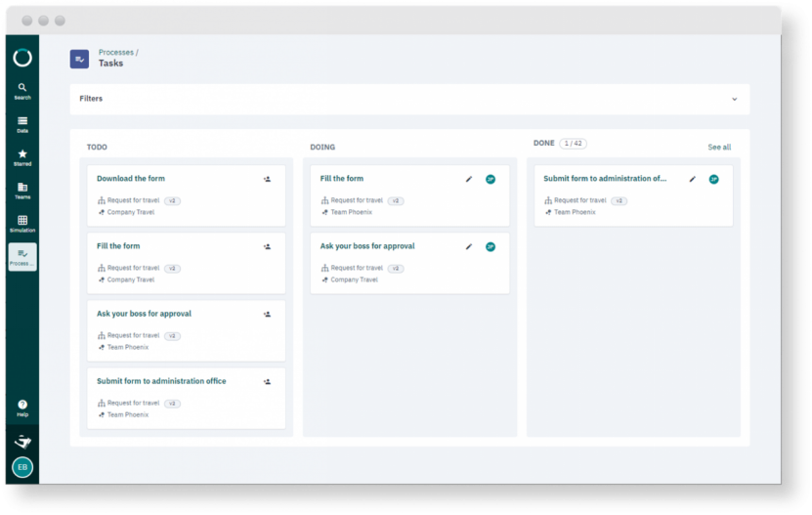Open DOING Fill the form task title
Image resolution: width=812 pixels, height=515 pixels.
click(x=342, y=178)
